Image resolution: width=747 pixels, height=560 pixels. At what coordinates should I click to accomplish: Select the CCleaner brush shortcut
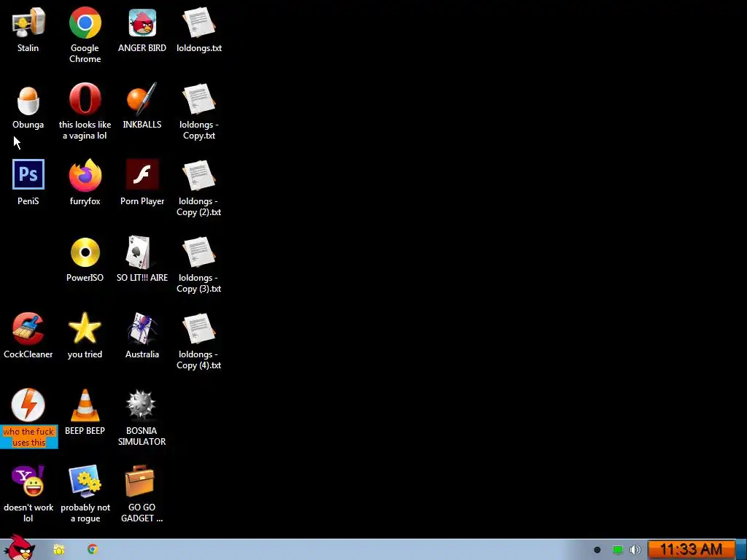[x=28, y=328]
